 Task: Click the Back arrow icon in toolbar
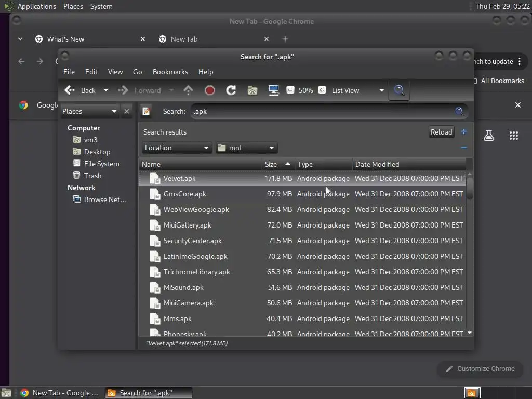pyautogui.click(x=70, y=90)
